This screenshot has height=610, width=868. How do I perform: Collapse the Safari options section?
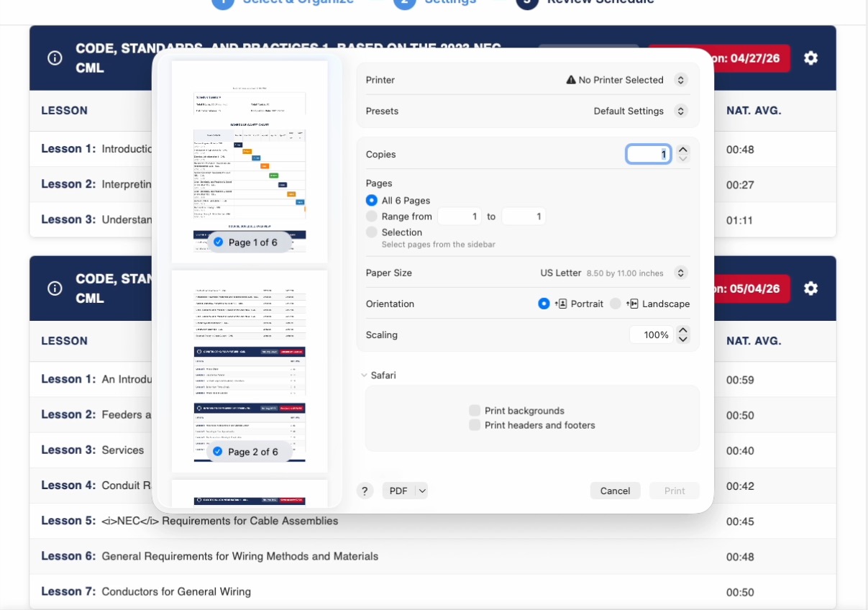point(364,375)
